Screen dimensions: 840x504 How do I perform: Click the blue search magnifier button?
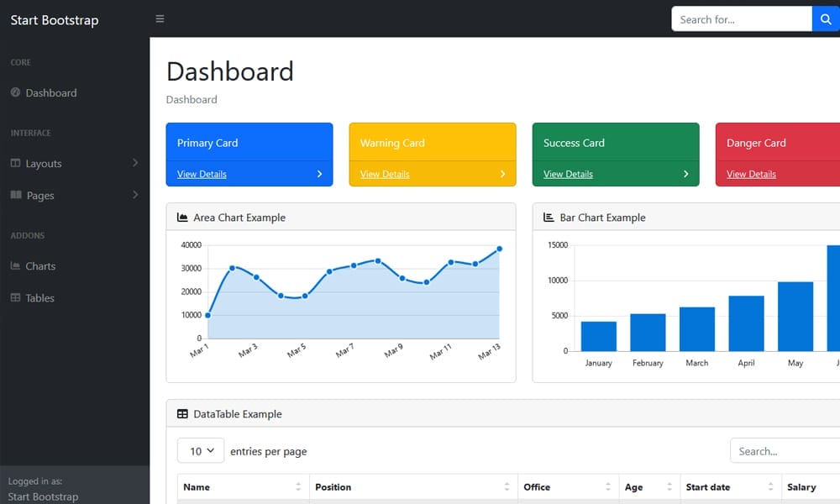[825, 19]
